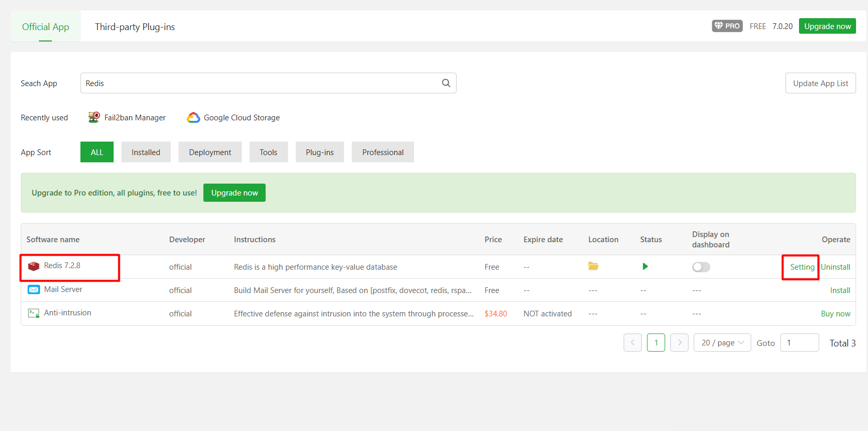This screenshot has height=431, width=868.
Task: Open the 20 / page dropdown
Action: tap(722, 342)
